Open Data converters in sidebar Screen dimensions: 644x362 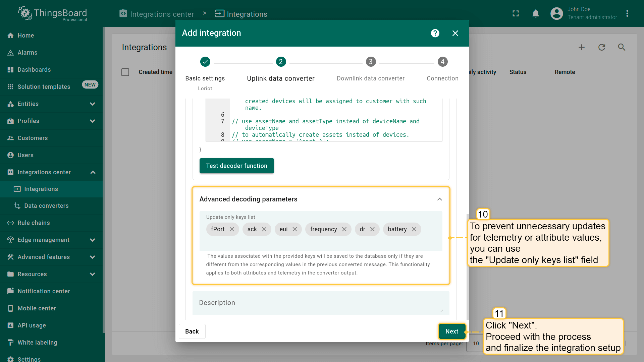click(46, 206)
